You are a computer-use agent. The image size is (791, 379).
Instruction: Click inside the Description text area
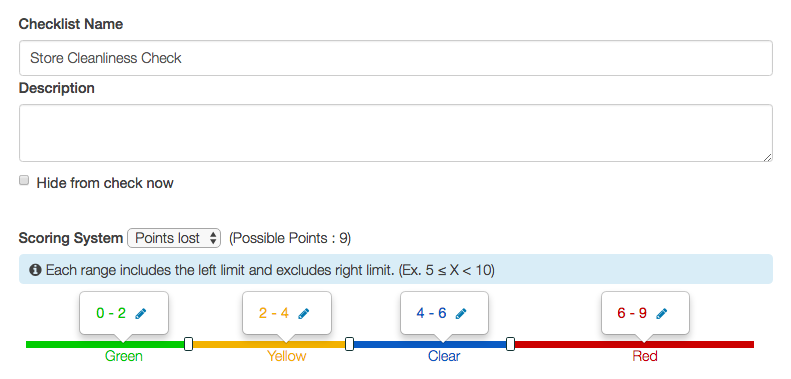(396, 133)
